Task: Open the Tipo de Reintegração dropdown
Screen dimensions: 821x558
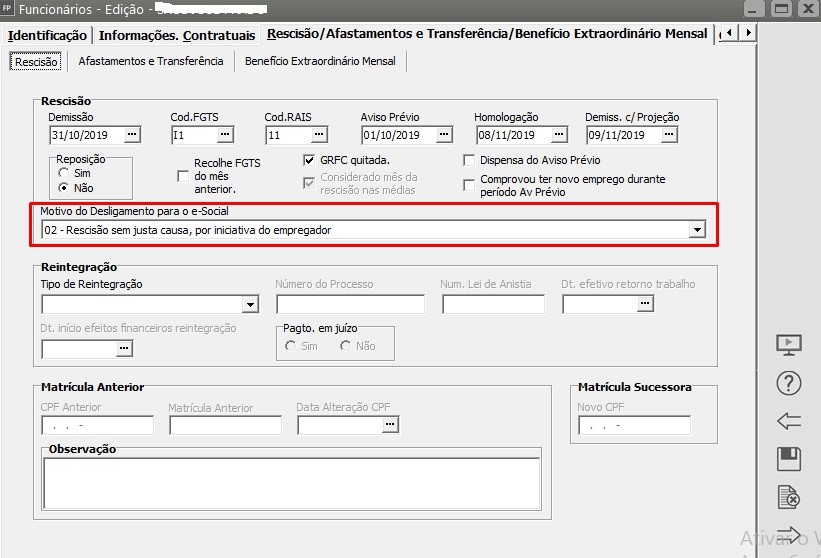Action: 250,304
